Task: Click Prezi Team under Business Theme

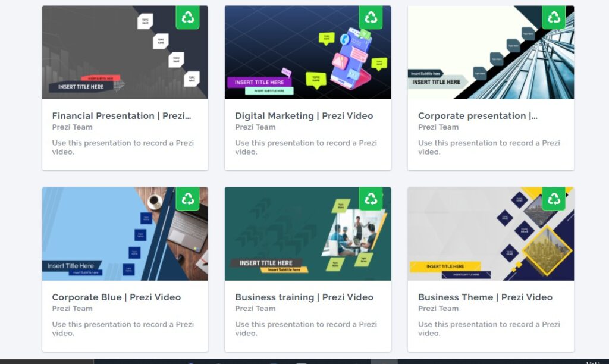Action: 438,309
